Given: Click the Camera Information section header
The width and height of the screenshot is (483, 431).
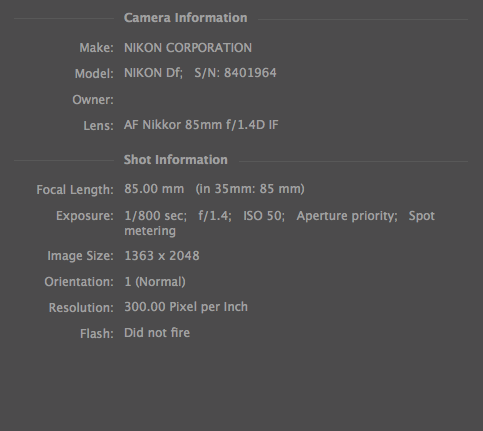Looking at the screenshot, I should pos(185,18).
